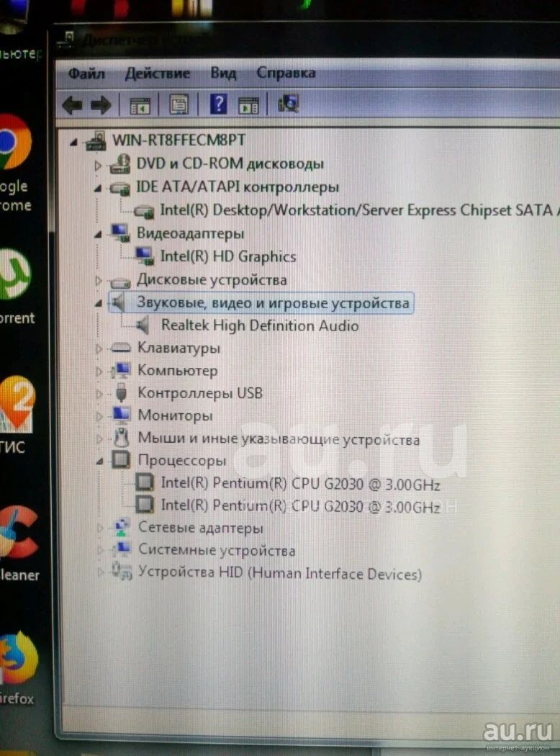
Task: Select the Intel(R) HD Graphics label
Action: pyautogui.click(x=228, y=256)
